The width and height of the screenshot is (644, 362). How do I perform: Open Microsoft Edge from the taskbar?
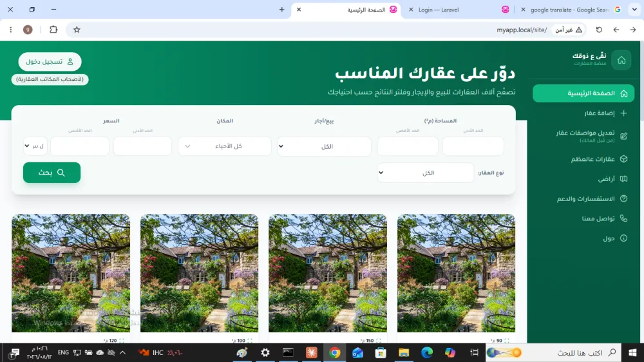pos(427,352)
